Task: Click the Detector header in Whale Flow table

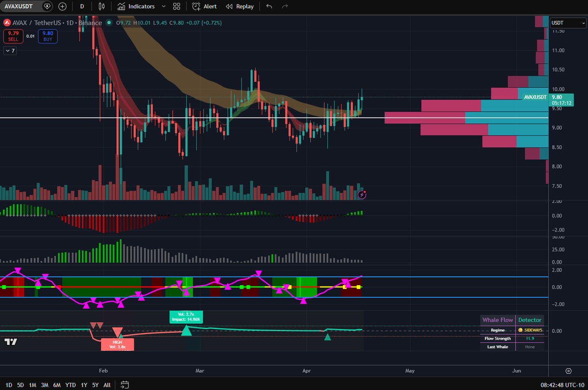Action: (530, 320)
